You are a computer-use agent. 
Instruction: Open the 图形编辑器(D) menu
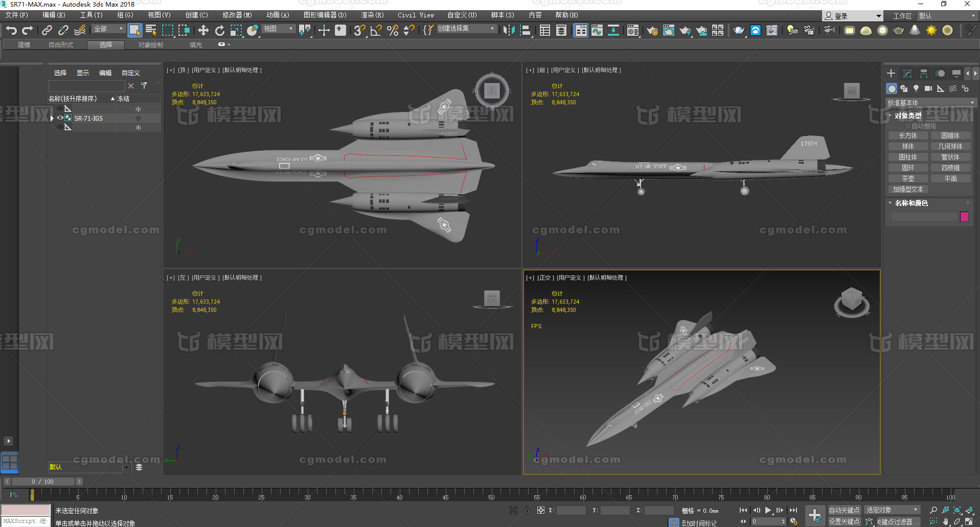click(x=325, y=15)
